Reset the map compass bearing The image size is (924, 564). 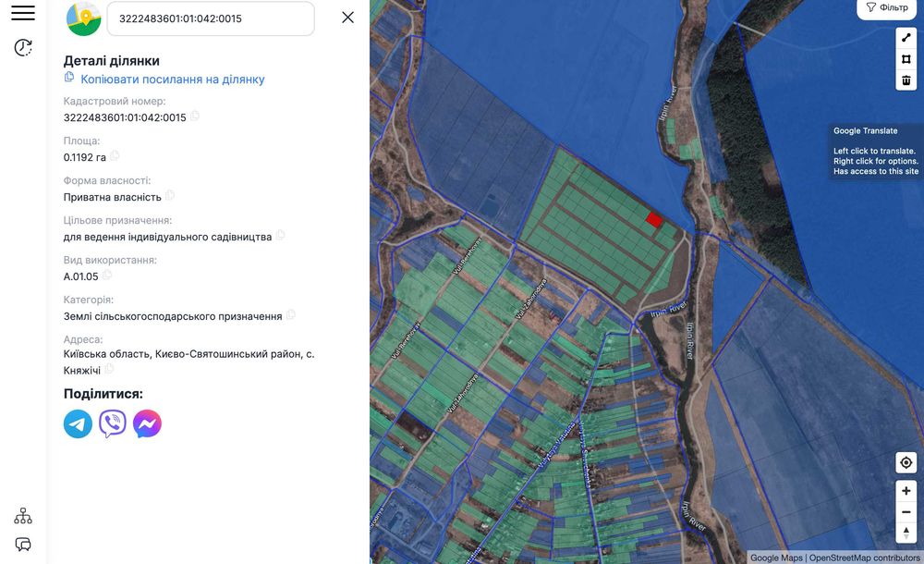[906, 533]
